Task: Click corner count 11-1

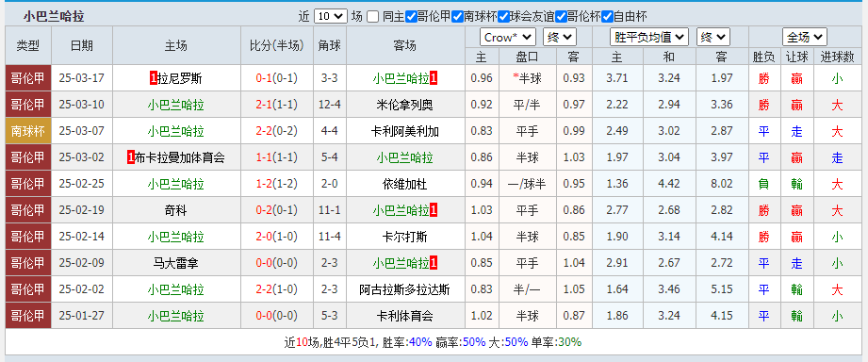Action: tap(329, 210)
